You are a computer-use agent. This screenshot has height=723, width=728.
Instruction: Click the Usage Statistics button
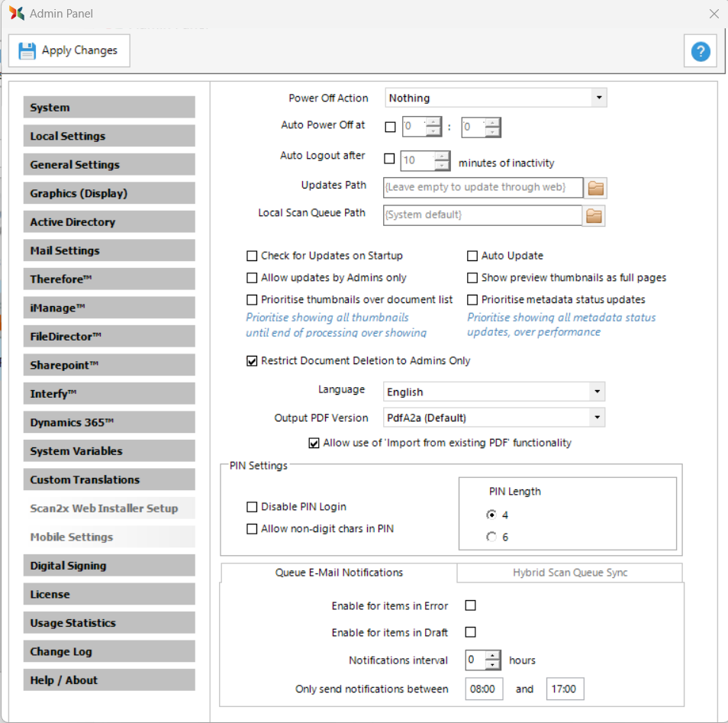[109, 623]
